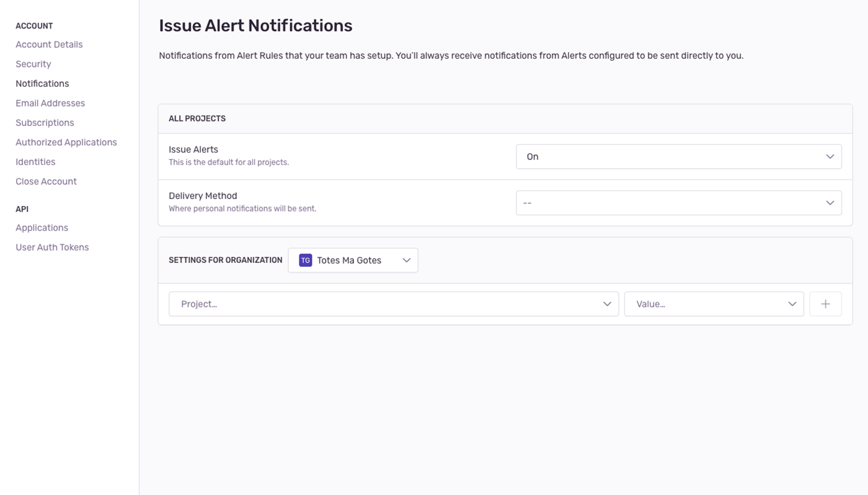Open the Project dropdown in organization settings
Image resolution: width=868 pixels, height=495 pixels.
(394, 303)
